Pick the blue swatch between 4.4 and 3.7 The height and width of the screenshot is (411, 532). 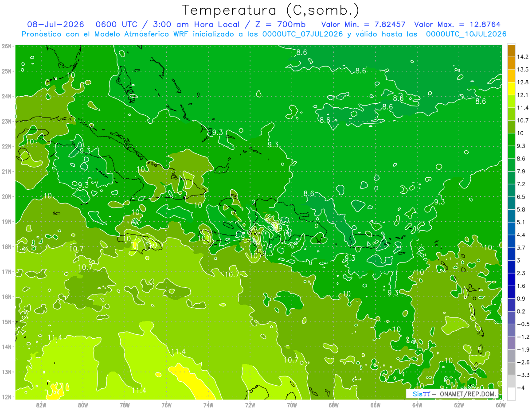tap(511, 241)
